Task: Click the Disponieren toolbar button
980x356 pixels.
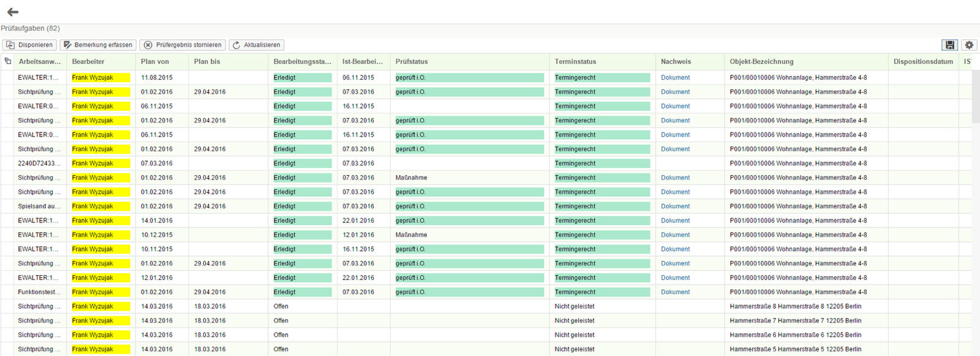Action: [x=29, y=45]
